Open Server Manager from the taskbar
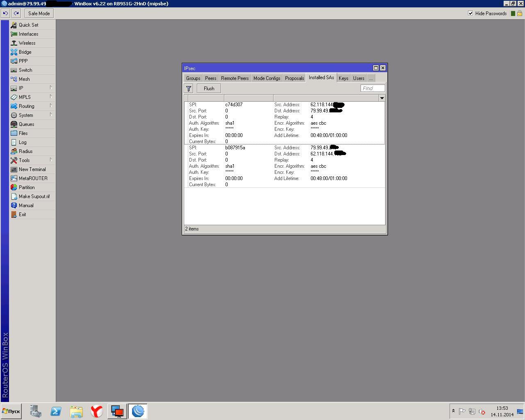The height and width of the screenshot is (420, 525). pos(35,411)
